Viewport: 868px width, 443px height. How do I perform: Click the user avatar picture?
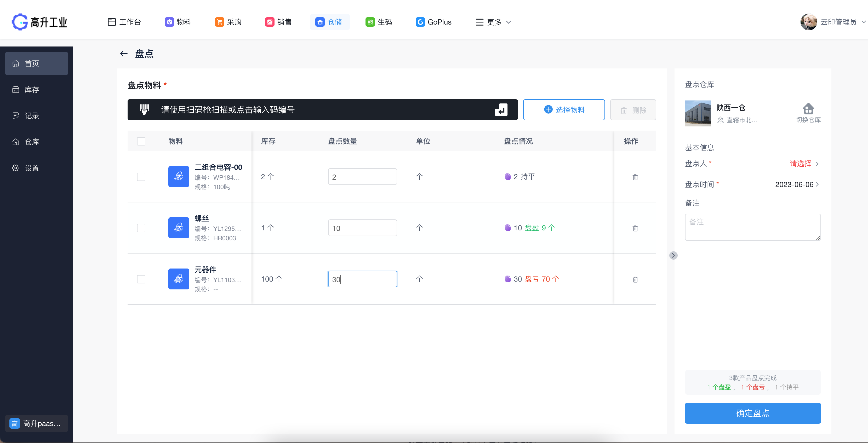tap(808, 22)
